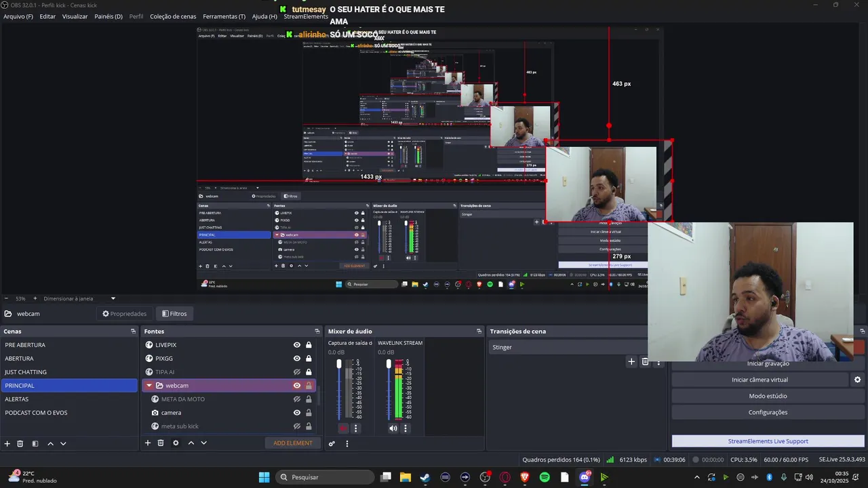Click the Filtros button

point(174,314)
